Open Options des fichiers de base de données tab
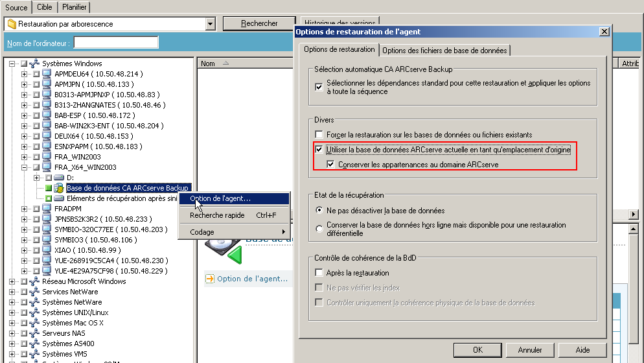 point(444,51)
